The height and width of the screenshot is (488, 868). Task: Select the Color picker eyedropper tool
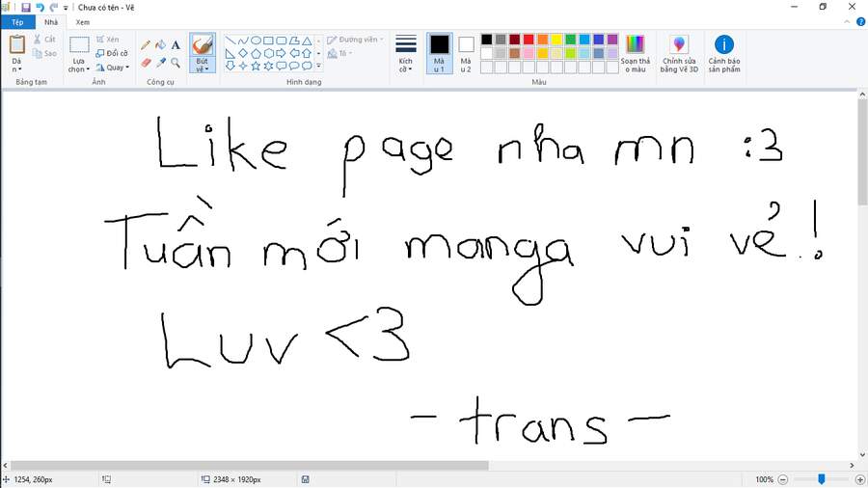160,63
